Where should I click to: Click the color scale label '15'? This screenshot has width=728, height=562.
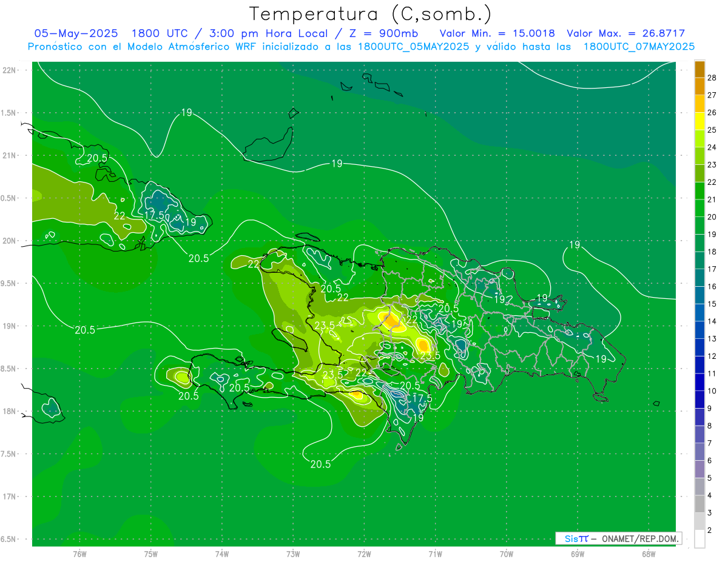point(712,304)
